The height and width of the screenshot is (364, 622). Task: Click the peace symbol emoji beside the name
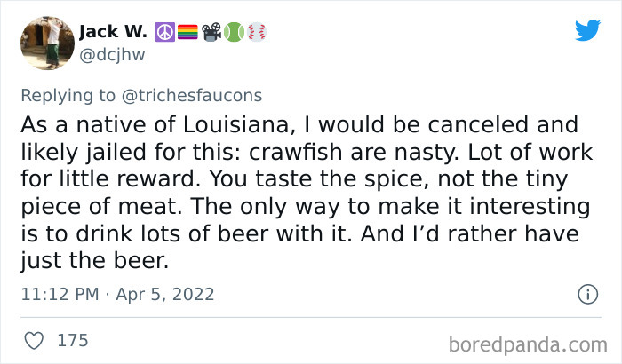pyautogui.click(x=164, y=32)
